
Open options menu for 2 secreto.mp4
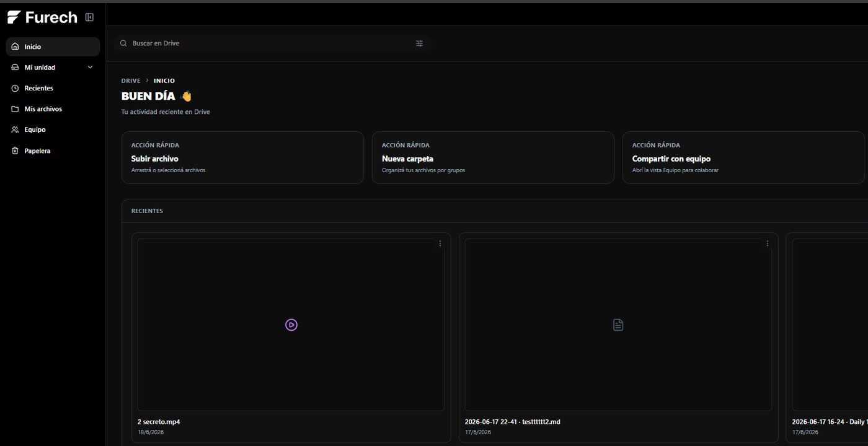pyautogui.click(x=440, y=243)
